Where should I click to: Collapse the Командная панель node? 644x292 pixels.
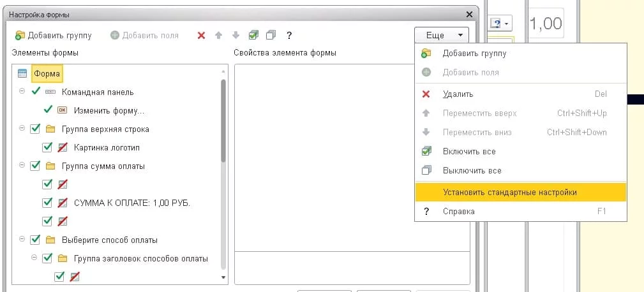coord(22,91)
